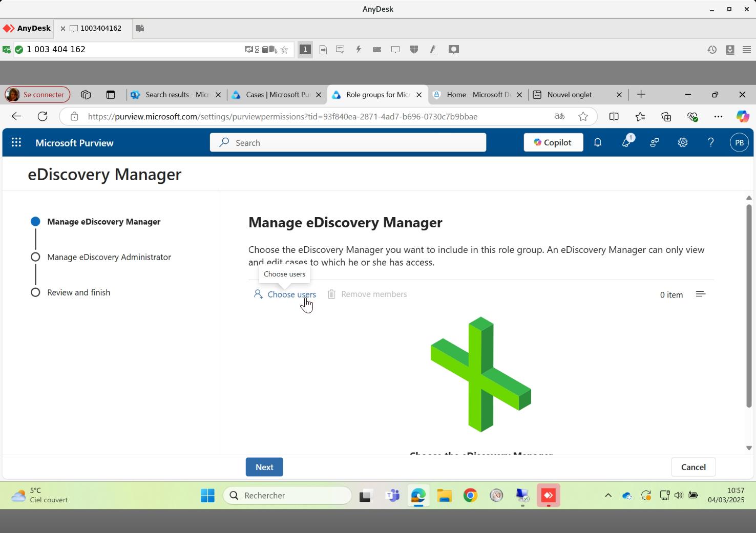Open Google Chrome from taskbar

[470, 496]
